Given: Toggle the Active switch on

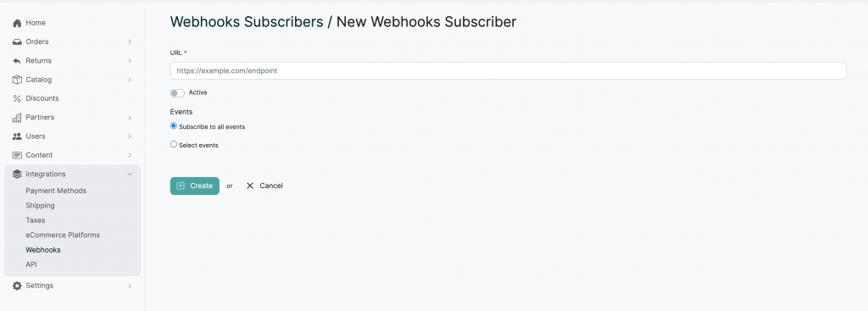Looking at the screenshot, I should pos(177,93).
